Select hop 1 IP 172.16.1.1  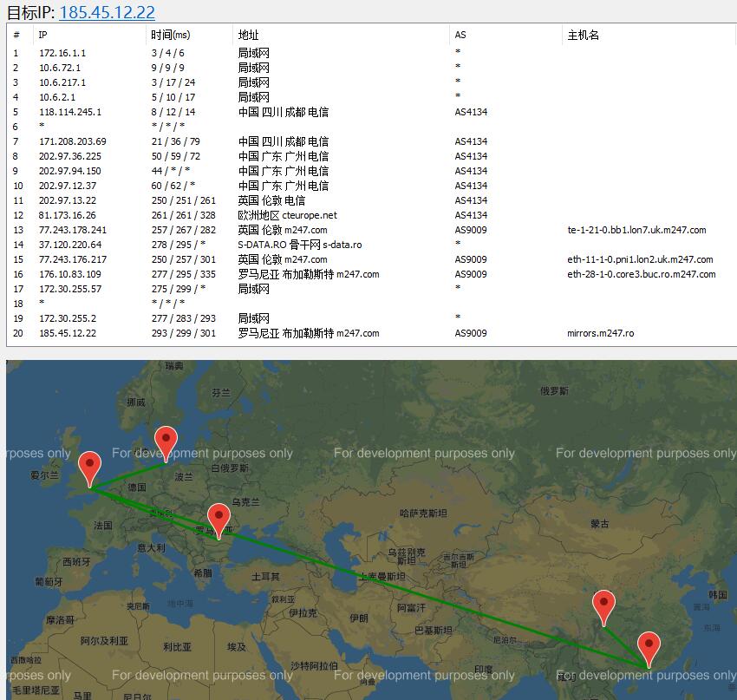[62, 53]
